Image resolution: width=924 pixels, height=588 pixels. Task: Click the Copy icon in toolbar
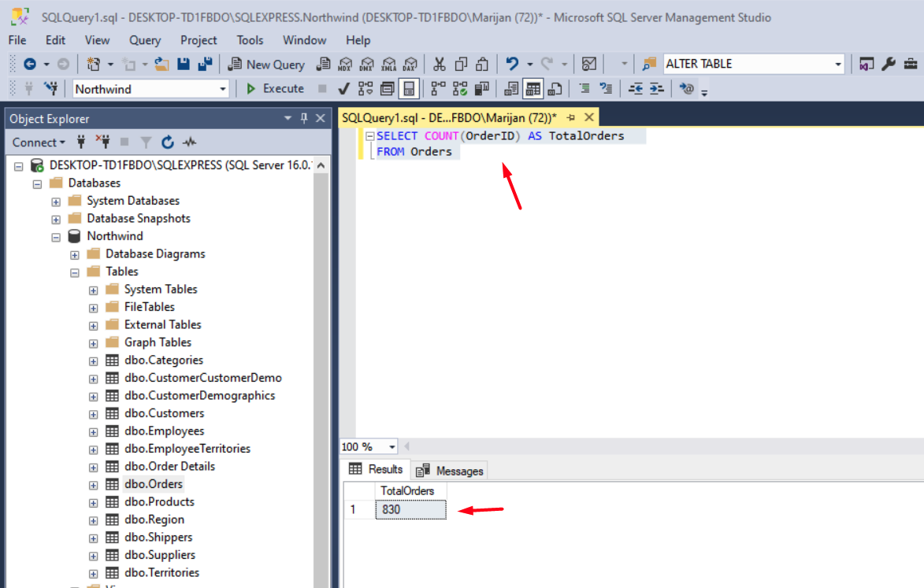(x=461, y=65)
